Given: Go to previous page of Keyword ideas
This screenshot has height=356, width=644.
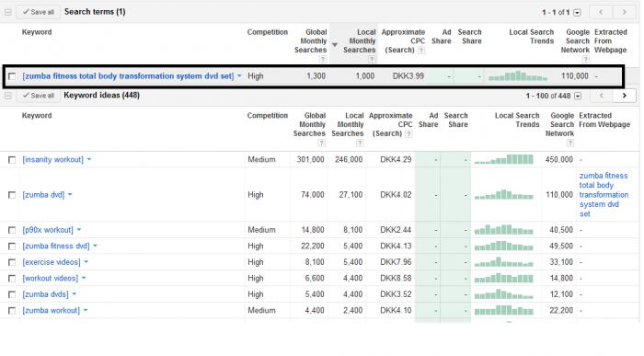Looking at the screenshot, I should click(x=601, y=96).
